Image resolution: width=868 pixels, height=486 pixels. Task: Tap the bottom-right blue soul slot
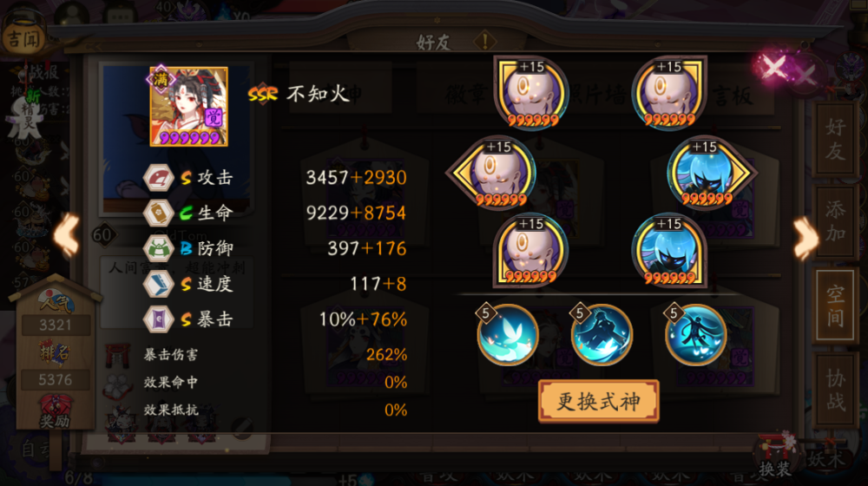pyautogui.click(x=669, y=251)
